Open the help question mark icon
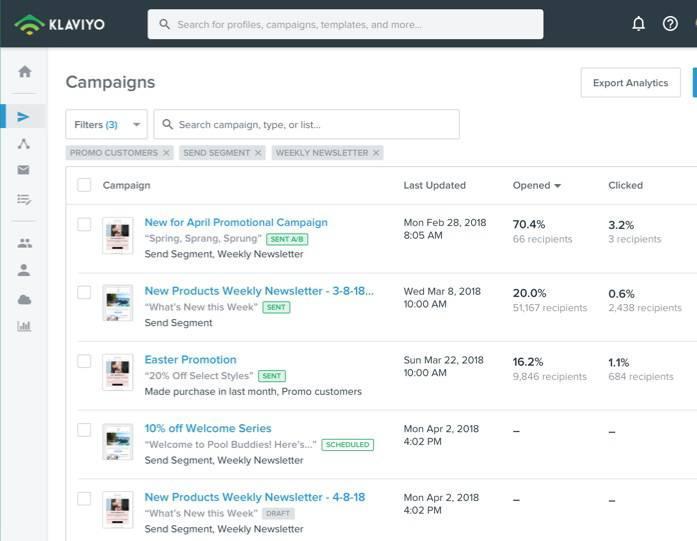Screen dimensions: 697x541 coord(670,24)
